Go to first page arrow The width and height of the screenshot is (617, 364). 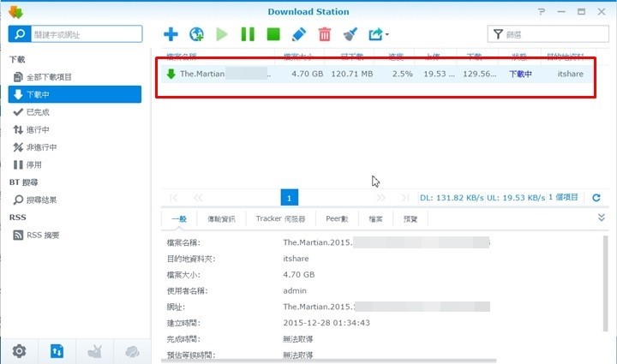(x=173, y=198)
